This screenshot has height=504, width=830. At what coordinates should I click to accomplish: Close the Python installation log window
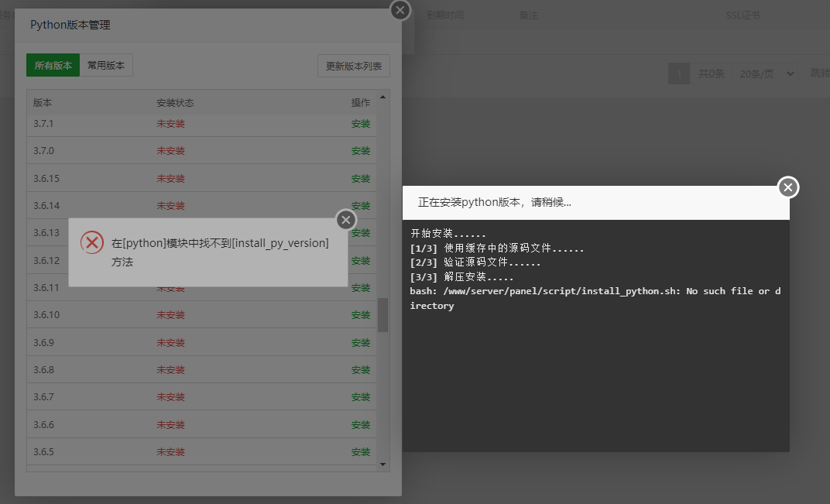coord(788,187)
